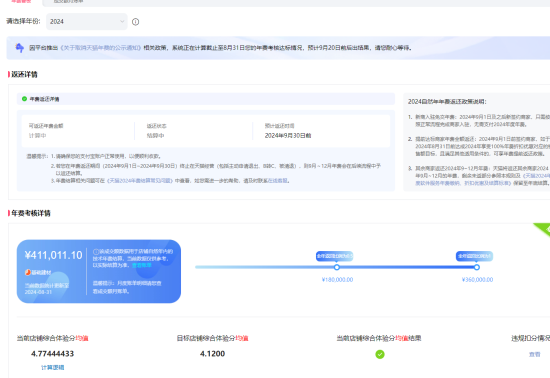Click the orange icon under the amount
The image size is (550, 378).
[28, 272]
